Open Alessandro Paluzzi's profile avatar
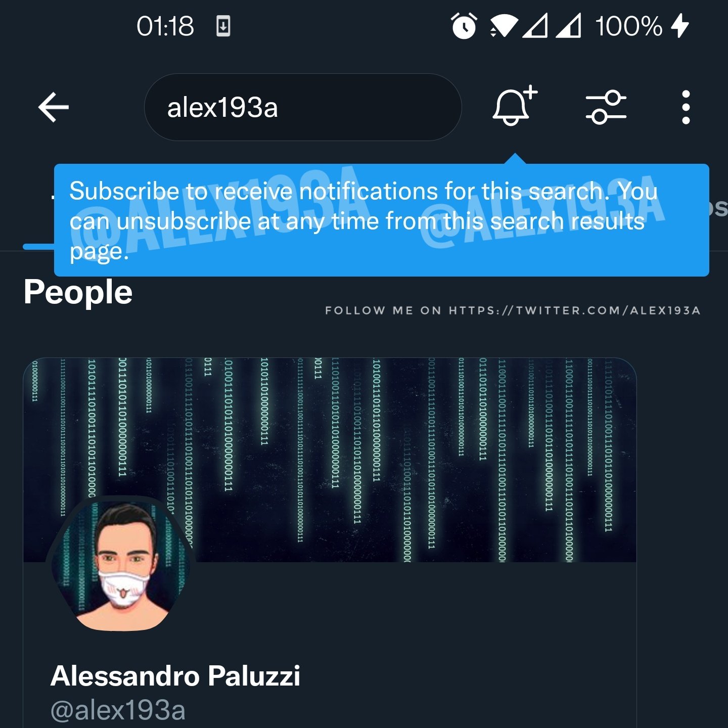 [121, 565]
